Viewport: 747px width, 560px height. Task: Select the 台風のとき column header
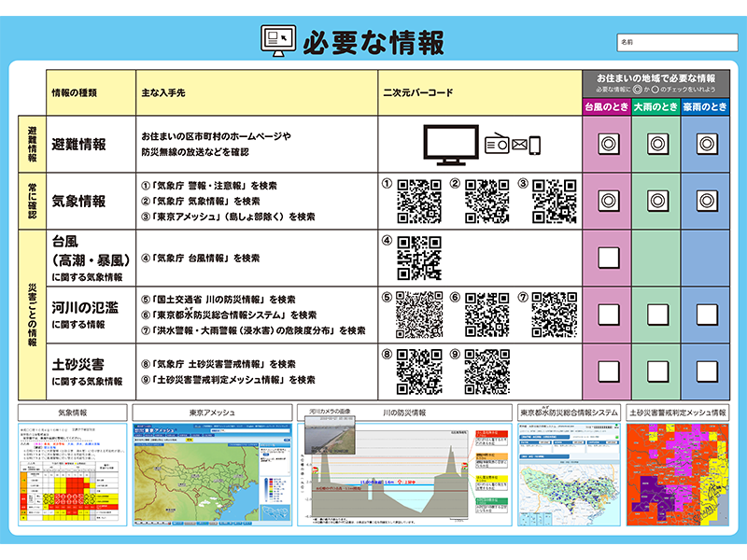pos(607,107)
